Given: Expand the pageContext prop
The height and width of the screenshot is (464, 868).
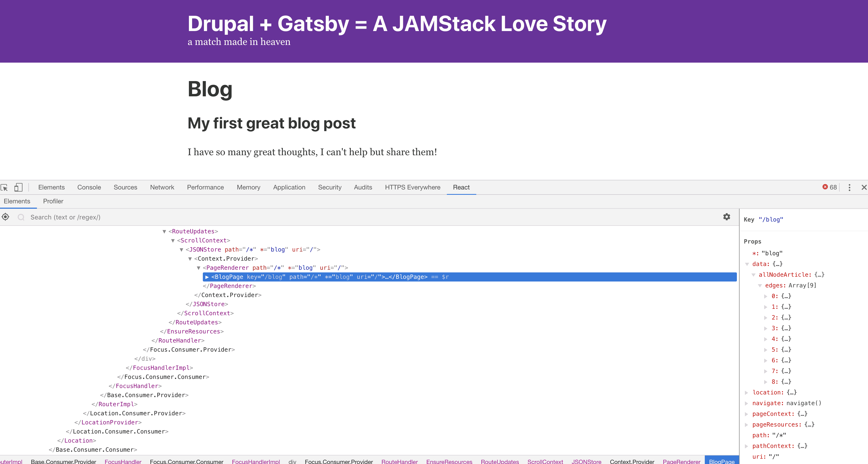Looking at the screenshot, I should tap(747, 414).
